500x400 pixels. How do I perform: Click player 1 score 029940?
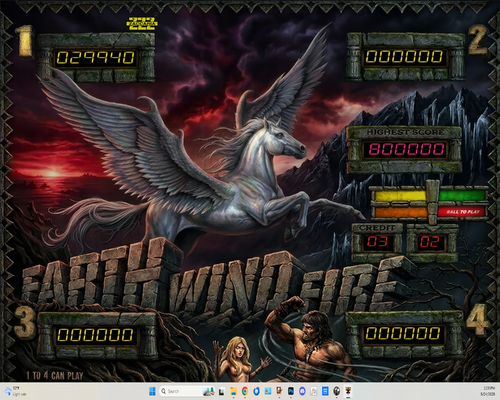coord(95,58)
